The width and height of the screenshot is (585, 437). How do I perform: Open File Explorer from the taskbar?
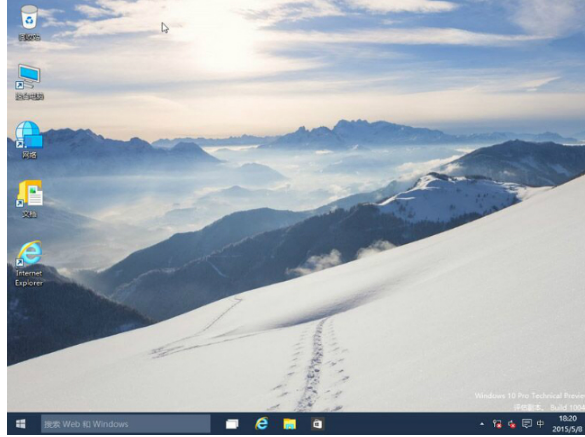(290, 424)
